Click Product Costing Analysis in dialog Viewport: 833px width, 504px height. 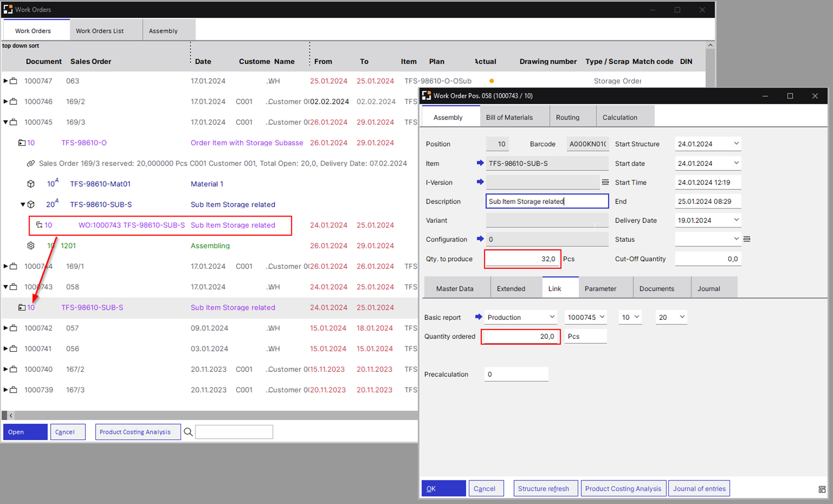tap(623, 488)
